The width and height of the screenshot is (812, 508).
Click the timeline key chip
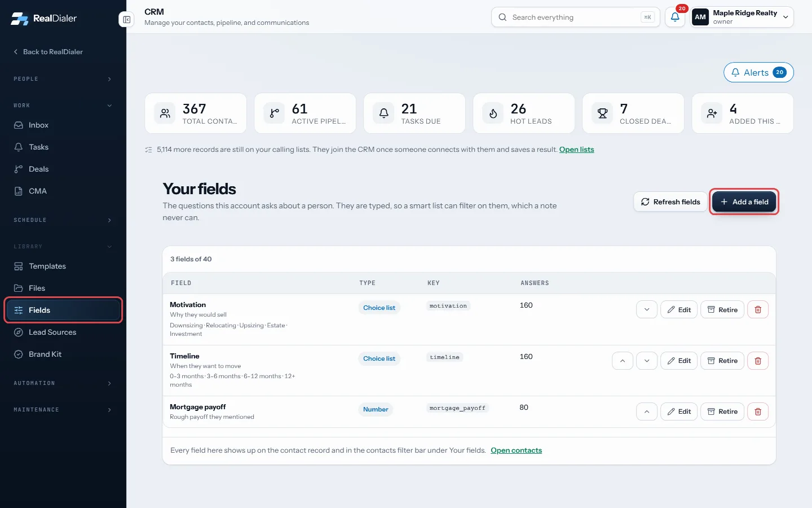point(444,357)
